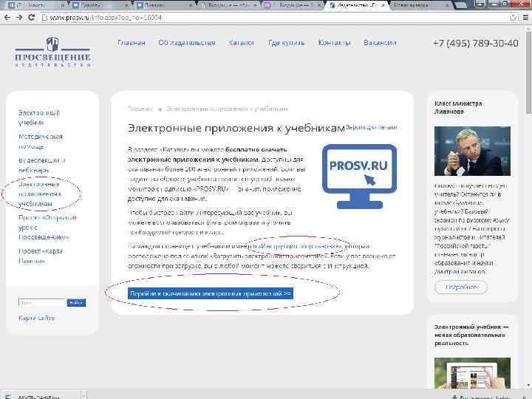Open the Chrome hamburger menu
Screen dimensions: 532x399
click(525, 17)
